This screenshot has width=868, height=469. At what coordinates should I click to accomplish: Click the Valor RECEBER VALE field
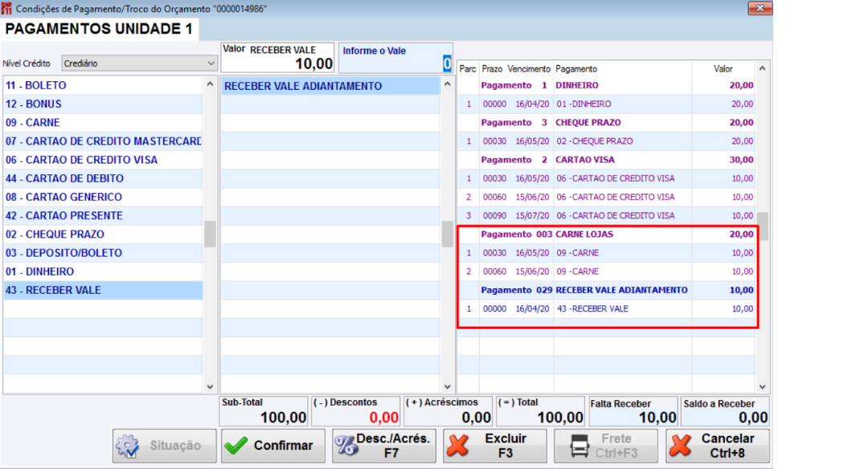(x=277, y=58)
